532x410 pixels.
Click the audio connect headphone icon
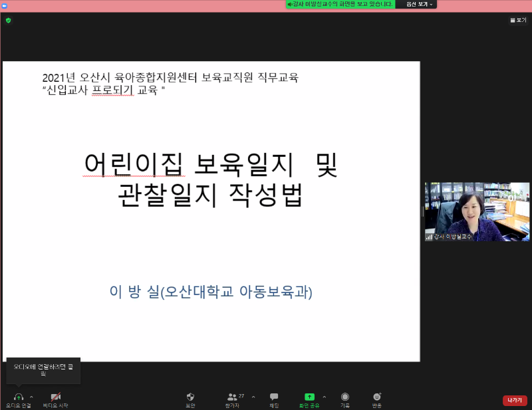click(18, 397)
